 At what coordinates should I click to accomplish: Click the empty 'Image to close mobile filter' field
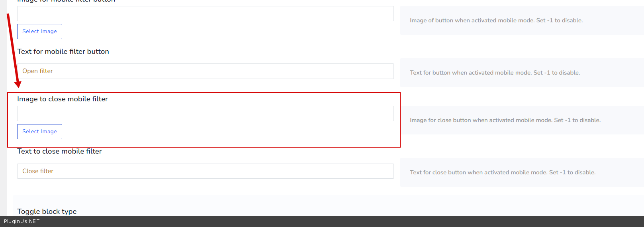[x=205, y=114]
